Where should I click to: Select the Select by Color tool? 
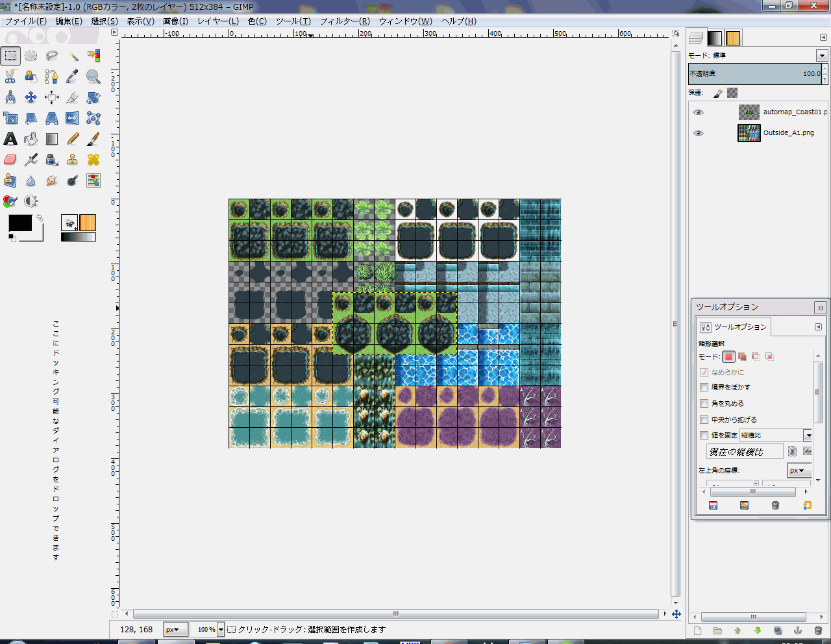93,56
